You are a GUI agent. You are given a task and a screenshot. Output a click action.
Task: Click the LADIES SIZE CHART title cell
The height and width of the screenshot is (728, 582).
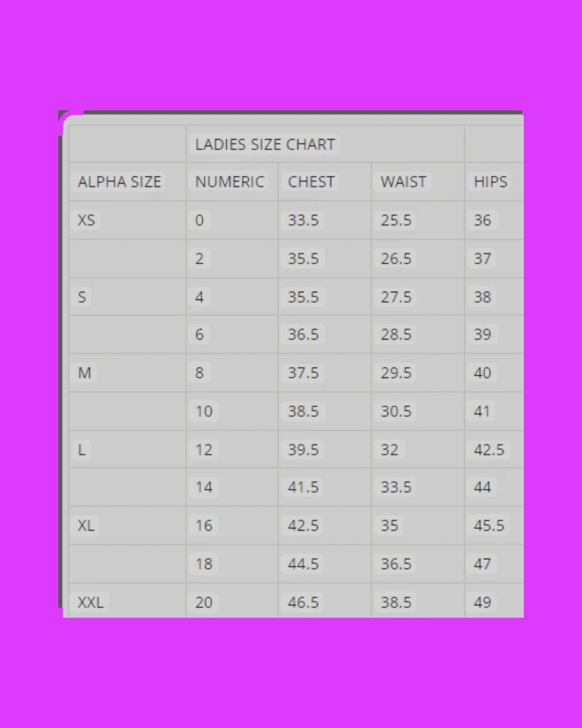pos(265,144)
